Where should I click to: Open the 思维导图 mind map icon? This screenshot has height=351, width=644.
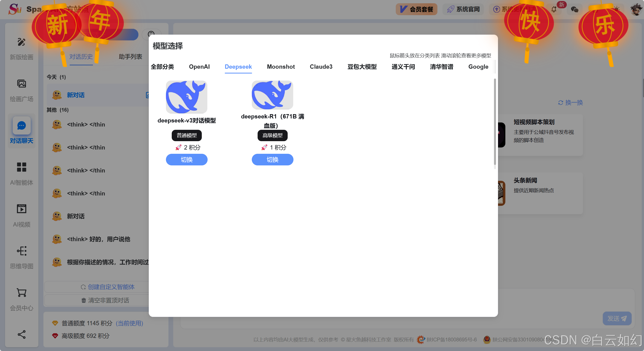tap(21, 251)
